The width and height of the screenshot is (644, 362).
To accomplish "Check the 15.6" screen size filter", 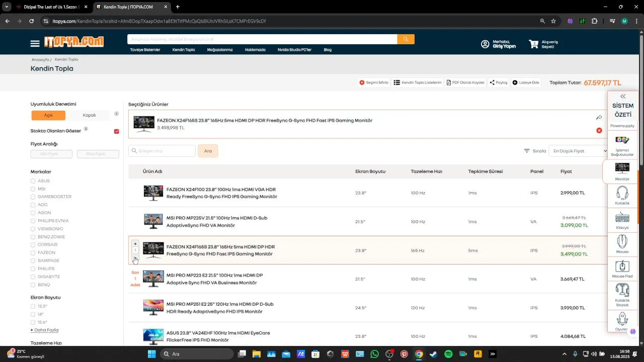I will [x=33, y=322].
